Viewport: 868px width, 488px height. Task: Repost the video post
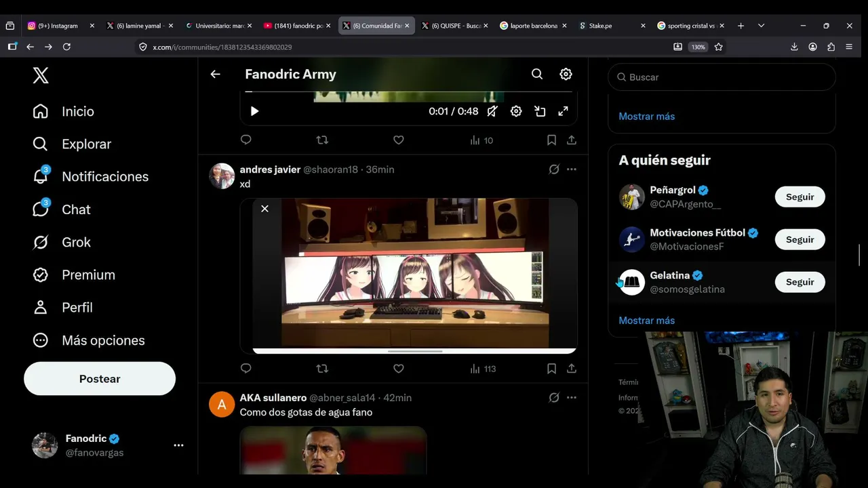pos(322,140)
